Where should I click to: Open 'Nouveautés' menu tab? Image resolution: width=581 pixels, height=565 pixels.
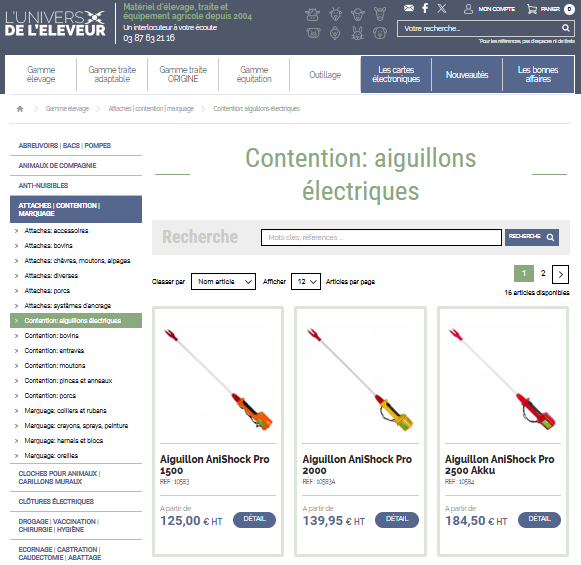pyautogui.click(x=467, y=74)
